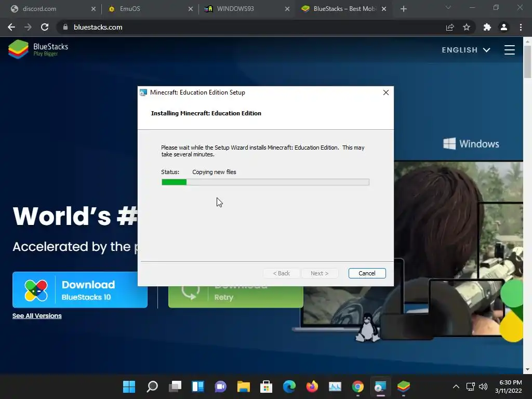Click Download BlueStacks 10 button
The width and height of the screenshot is (532, 399).
[79, 290]
